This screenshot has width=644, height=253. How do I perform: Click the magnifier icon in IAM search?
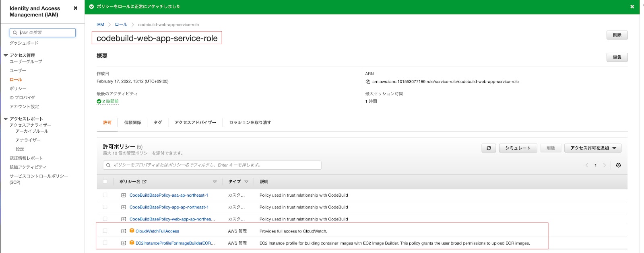click(15, 33)
